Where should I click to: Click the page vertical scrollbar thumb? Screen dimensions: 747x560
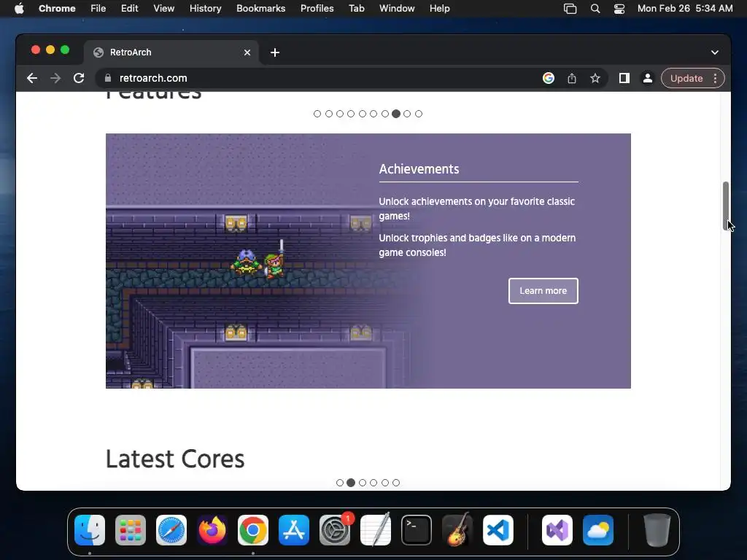[x=726, y=206]
